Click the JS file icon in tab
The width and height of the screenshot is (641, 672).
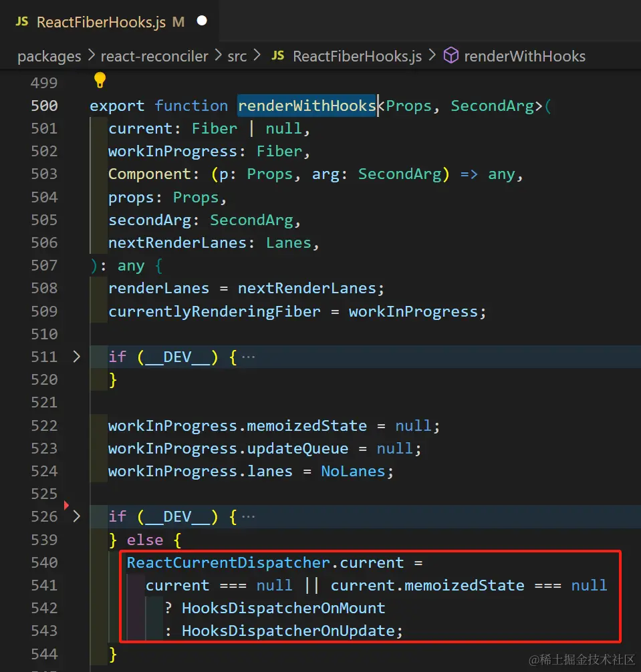(22, 21)
